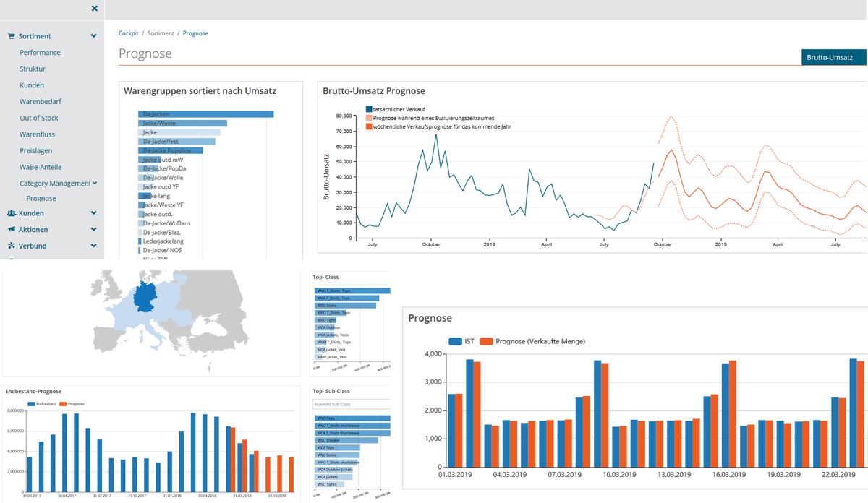Open the Sortiment breadcrumb link
This screenshot has height=503, width=868.
(160, 33)
